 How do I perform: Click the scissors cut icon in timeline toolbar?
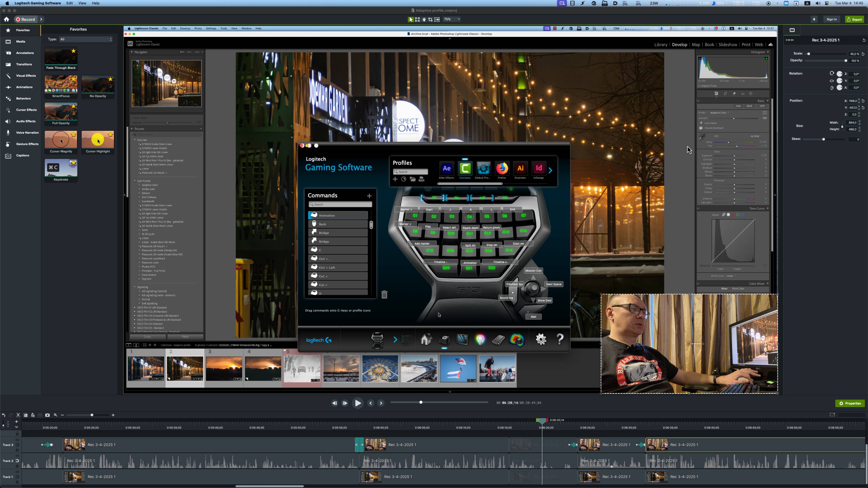[x=18, y=415]
